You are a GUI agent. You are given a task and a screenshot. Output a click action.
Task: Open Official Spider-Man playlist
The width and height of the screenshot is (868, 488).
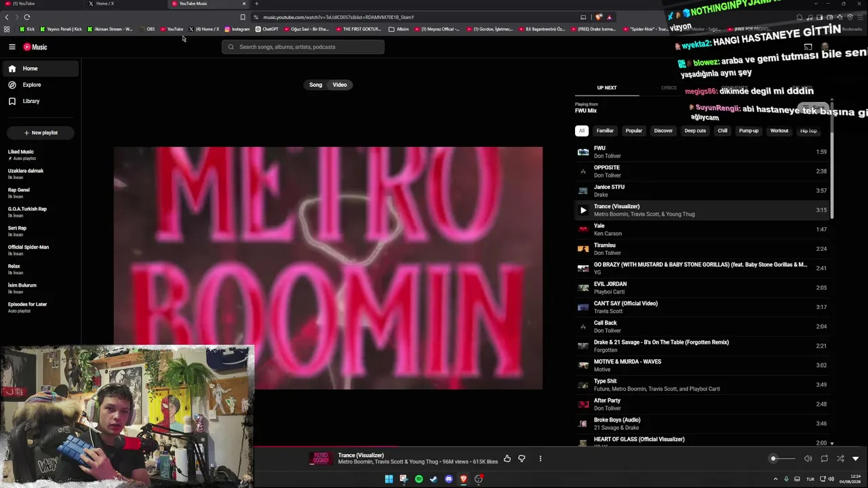click(x=41, y=250)
